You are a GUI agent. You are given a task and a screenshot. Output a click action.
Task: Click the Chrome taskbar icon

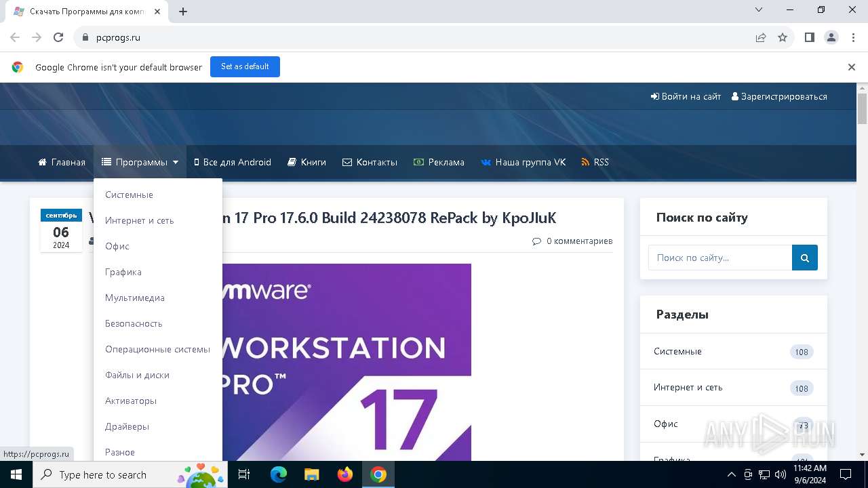(378, 474)
